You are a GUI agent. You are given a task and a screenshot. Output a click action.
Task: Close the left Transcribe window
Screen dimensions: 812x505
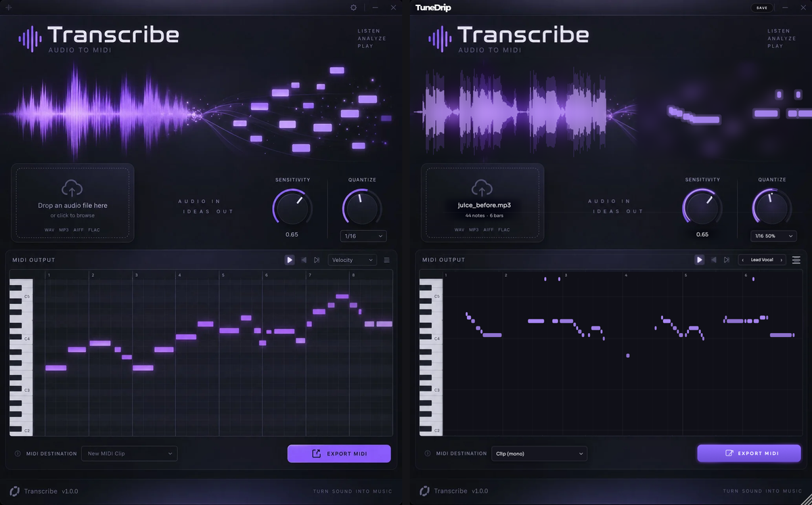tap(394, 7)
